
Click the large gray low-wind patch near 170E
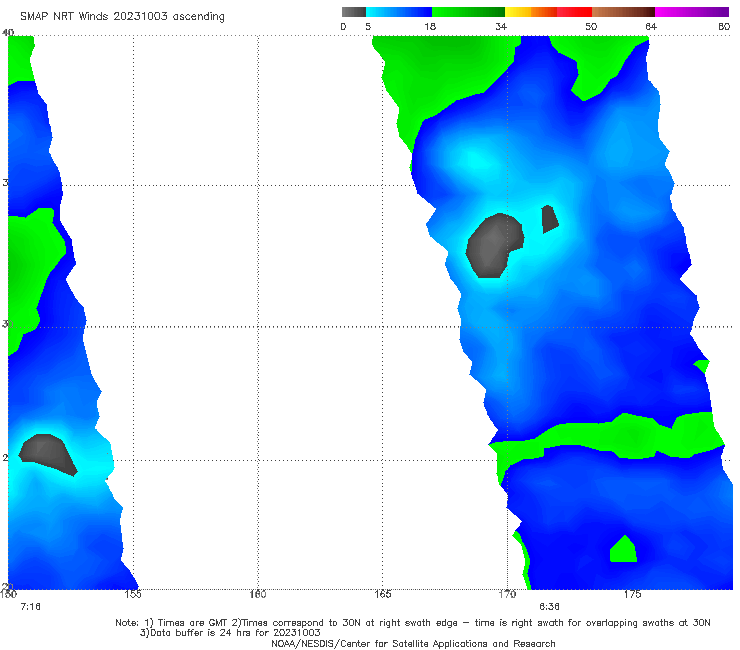tap(494, 245)
